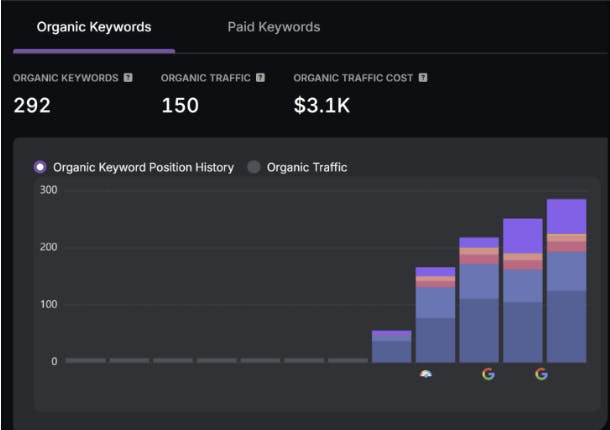Image resolution: width=610 pixels, height=430 pixels.
Task: Click the right Google update icon under chart
Action: pos(541,374)
